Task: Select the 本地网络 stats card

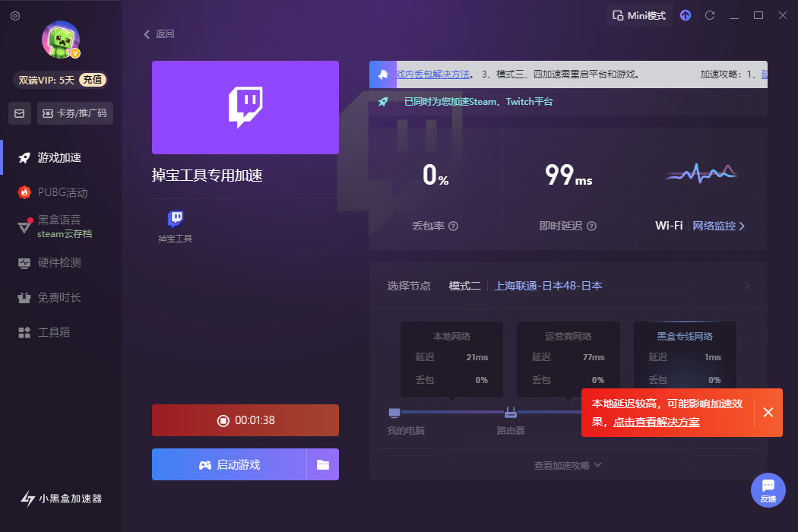Action: [451, 359]
